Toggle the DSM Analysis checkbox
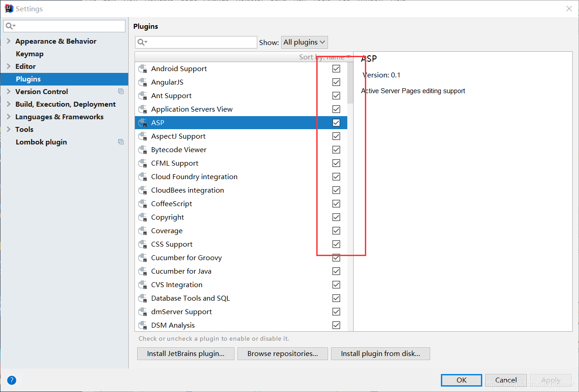This screenshot has width=579, height=392. 336,325
